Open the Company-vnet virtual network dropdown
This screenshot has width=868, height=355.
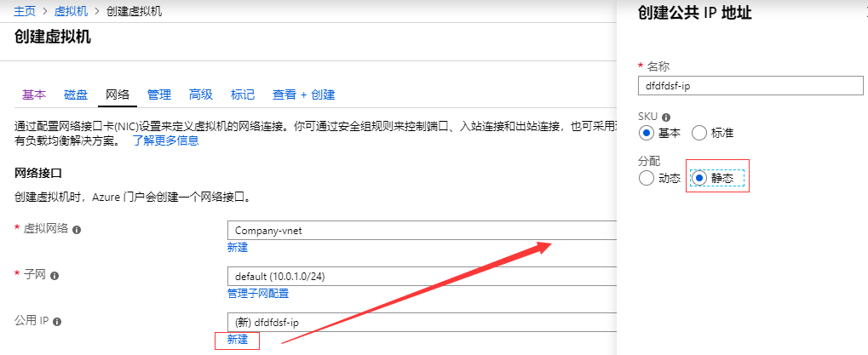(x=422, y=231)
